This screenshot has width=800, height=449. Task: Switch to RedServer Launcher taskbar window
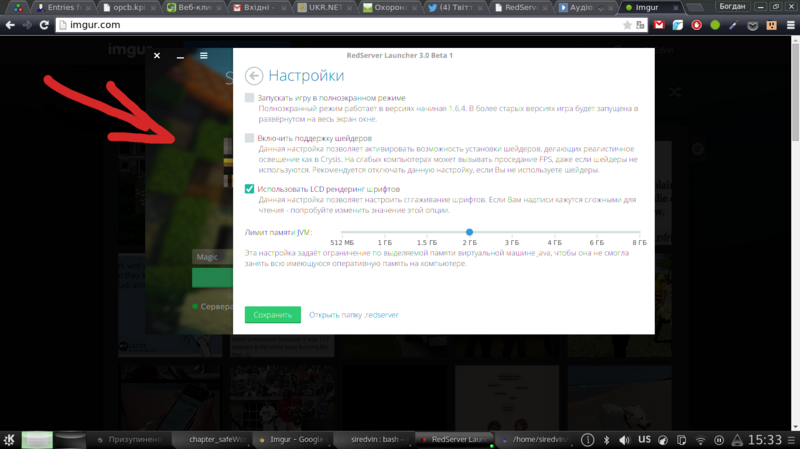click(x=454, y=439)
